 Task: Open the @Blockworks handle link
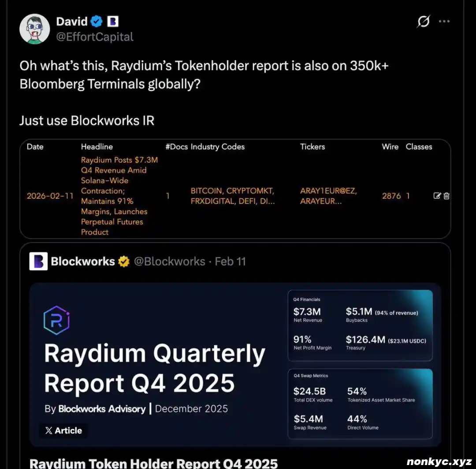(169, 262)
